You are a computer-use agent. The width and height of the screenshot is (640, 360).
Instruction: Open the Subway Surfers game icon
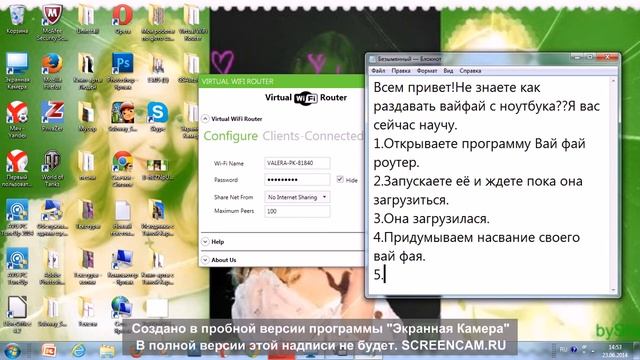point(122,116)
